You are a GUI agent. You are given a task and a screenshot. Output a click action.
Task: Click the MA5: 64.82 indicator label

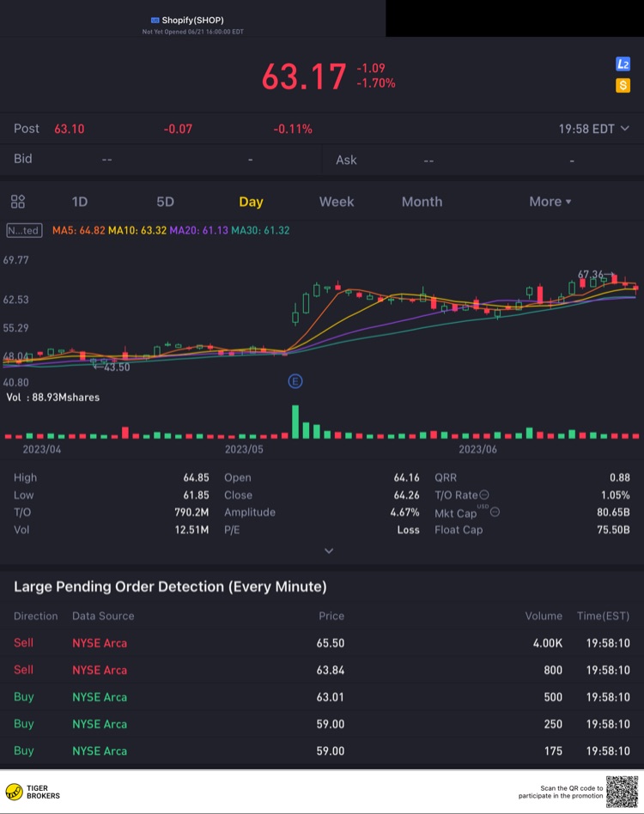(x=78, y=230)
